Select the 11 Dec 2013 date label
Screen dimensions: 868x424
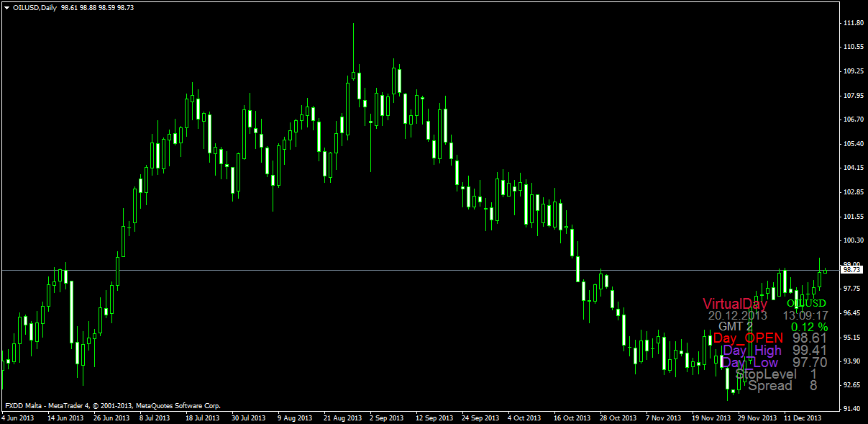[803, 418]
